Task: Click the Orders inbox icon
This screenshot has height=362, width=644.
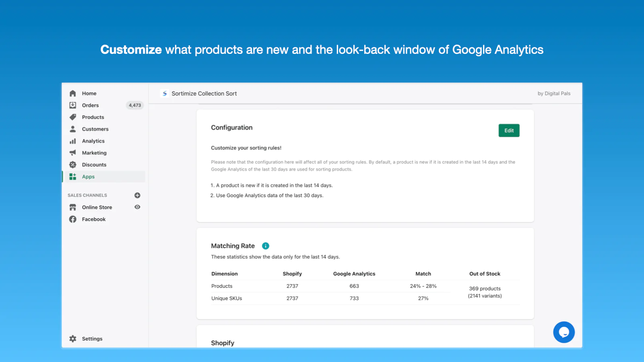Action: 72,105
